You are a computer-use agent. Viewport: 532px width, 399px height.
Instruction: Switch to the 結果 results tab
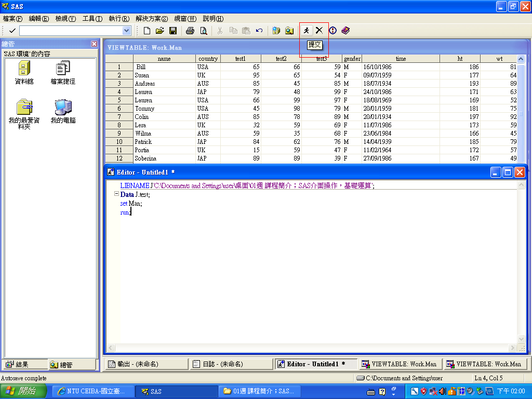pos(24,364)
